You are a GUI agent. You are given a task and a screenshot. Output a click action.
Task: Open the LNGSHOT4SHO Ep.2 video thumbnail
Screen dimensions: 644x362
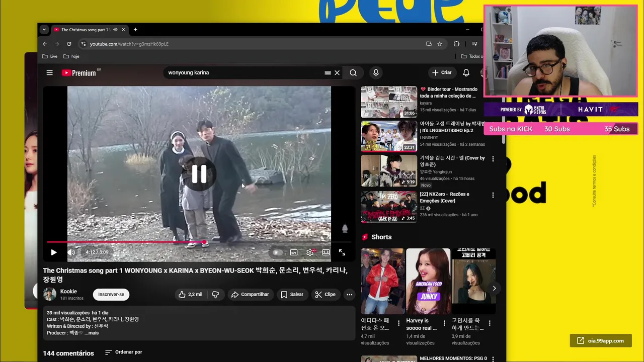(x=389, y=136)
